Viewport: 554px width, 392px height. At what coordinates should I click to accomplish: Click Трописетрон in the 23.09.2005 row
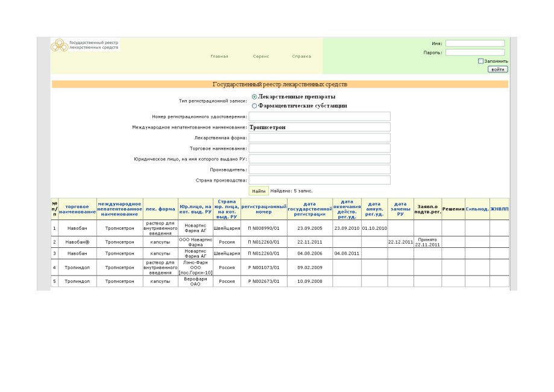click(119, 229)
